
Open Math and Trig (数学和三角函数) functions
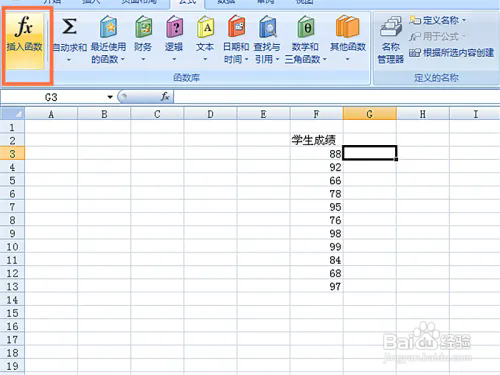[x=306, y=39]
